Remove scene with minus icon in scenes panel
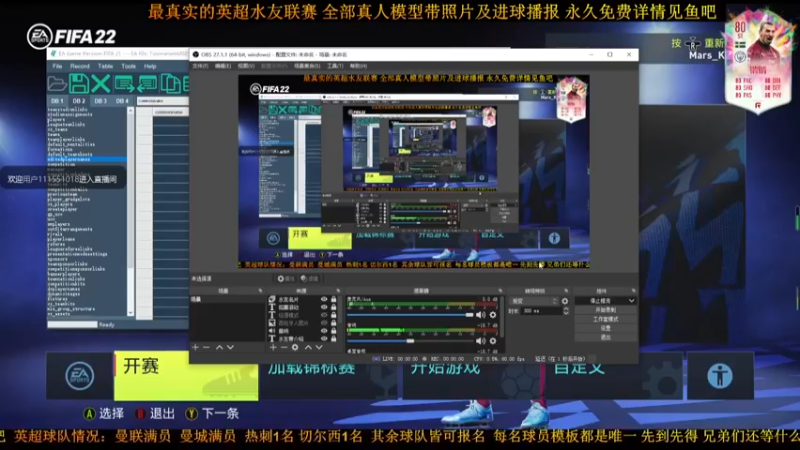 [x=206, y=347]
